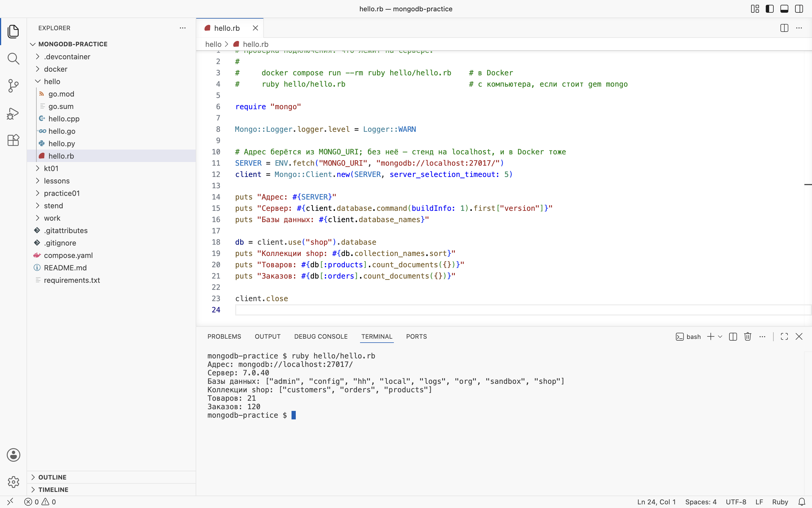Close the hello.rb editor tab
This screenshot has width=812, height=508.
(255, 28)
